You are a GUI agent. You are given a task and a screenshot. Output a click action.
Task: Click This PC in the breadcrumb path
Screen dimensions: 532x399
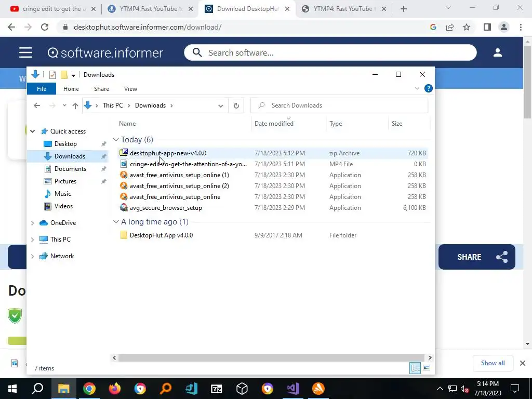point(113,105)
